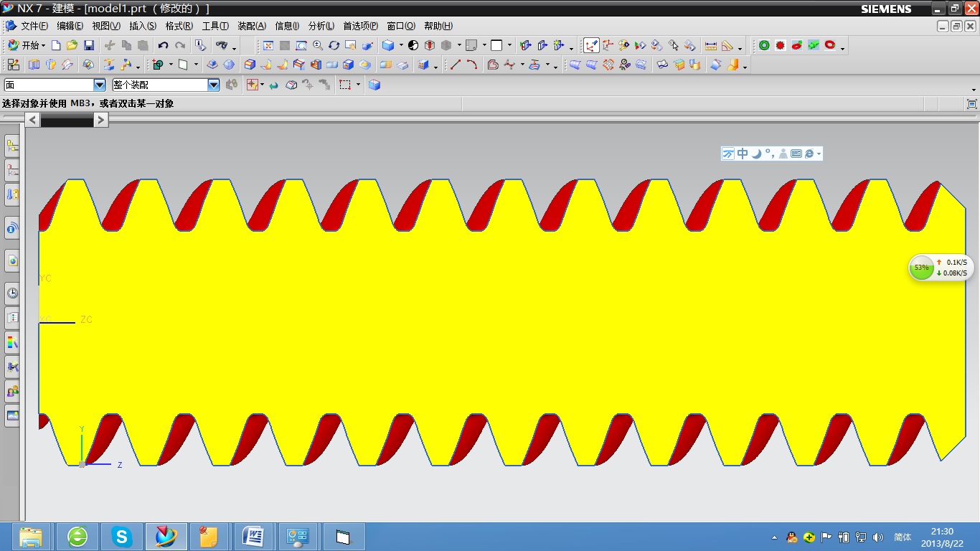Open the 文件(F) menu
This screenshot has width=980, height=551.
tap(34, 26)
